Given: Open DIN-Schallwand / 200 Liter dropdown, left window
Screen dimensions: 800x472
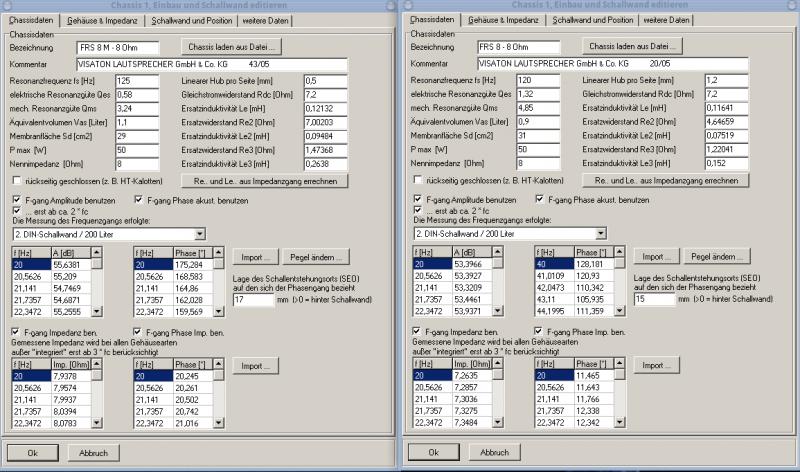Looking at the screenshot, I should [x=200, y=234].
